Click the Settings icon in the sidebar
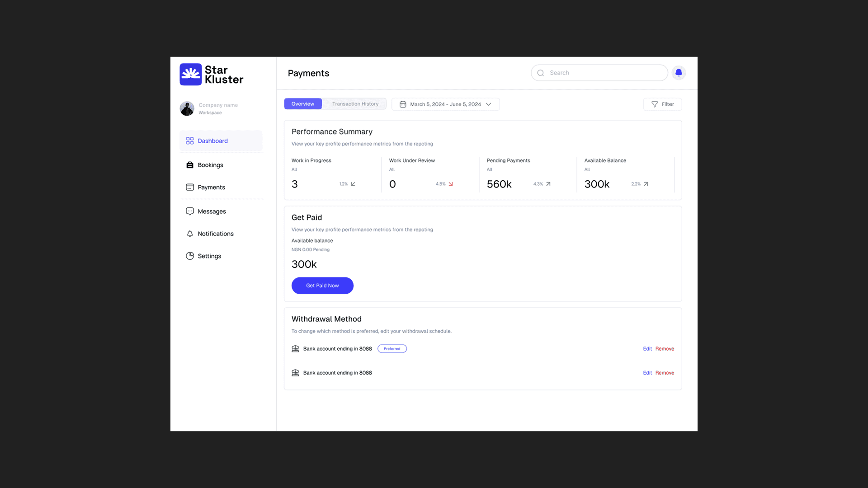 (x=190, y=256)
